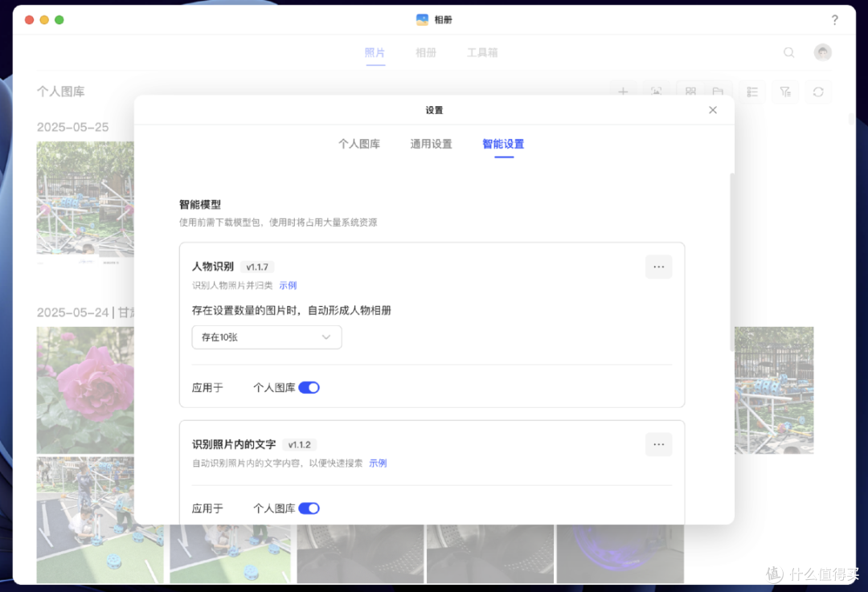Open the 示例 link for 人物识别
Viewport: 868px width, 592px height.
coord(288,285)
